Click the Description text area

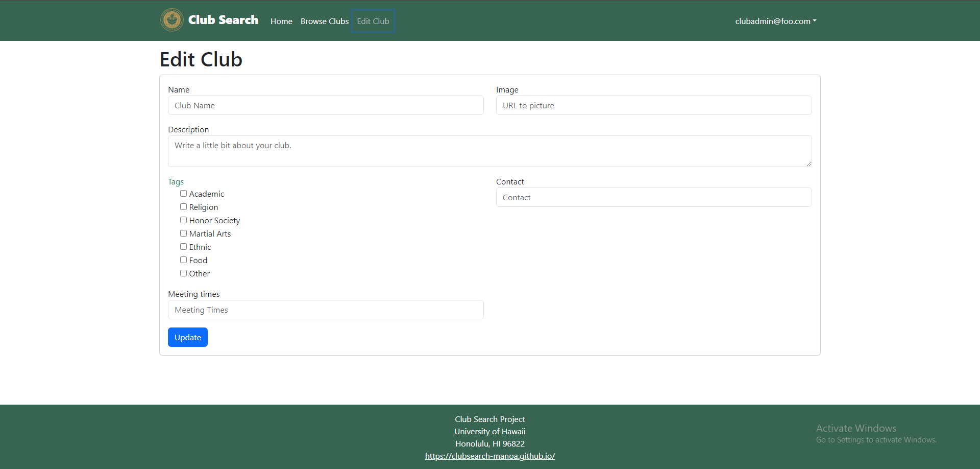click(x=490, y=151)
